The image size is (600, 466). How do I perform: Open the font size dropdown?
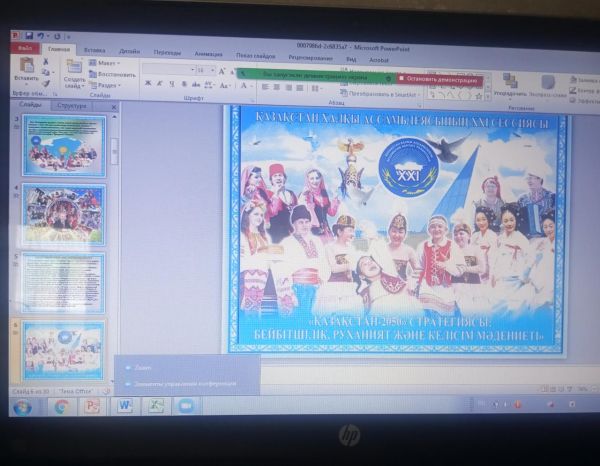(212, 71)
